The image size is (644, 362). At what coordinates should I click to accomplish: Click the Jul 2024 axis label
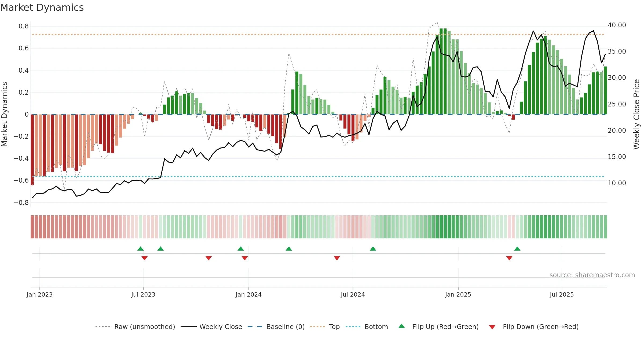point(353,294)
